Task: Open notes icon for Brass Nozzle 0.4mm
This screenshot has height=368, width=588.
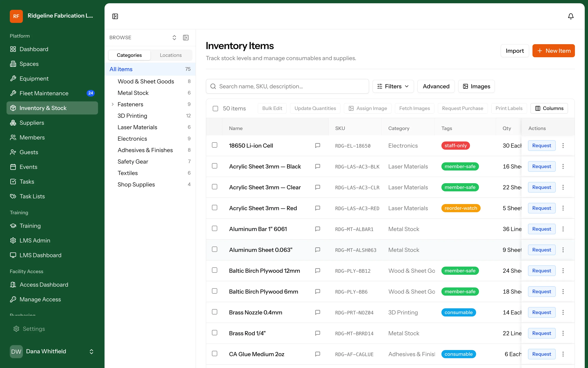Action: [x=317, y=312]
